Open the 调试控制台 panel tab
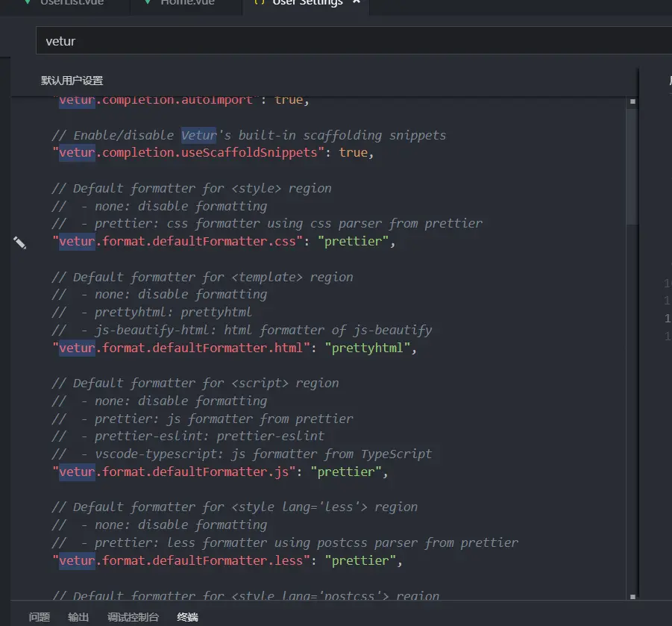Screen dimensions: 672x626 pos(133,617)
